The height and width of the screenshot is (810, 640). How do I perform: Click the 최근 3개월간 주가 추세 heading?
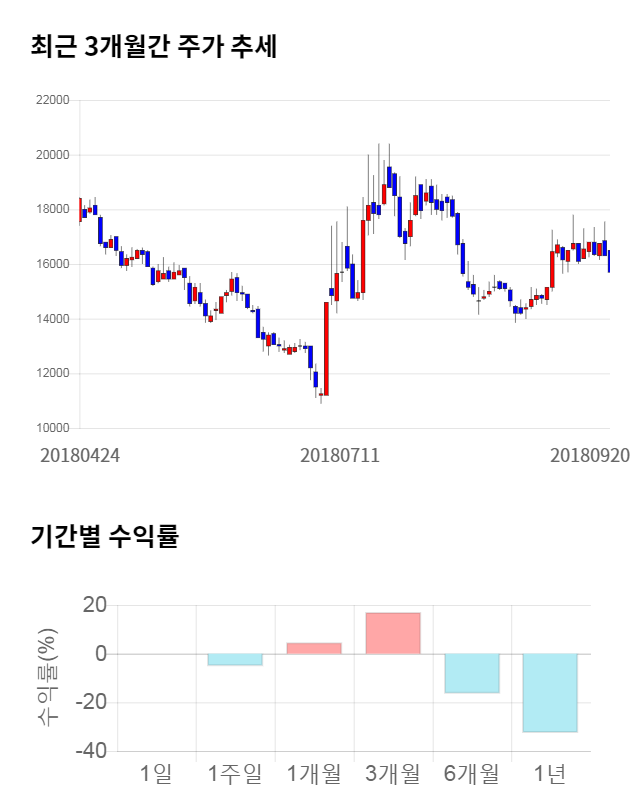pos(153,46)
